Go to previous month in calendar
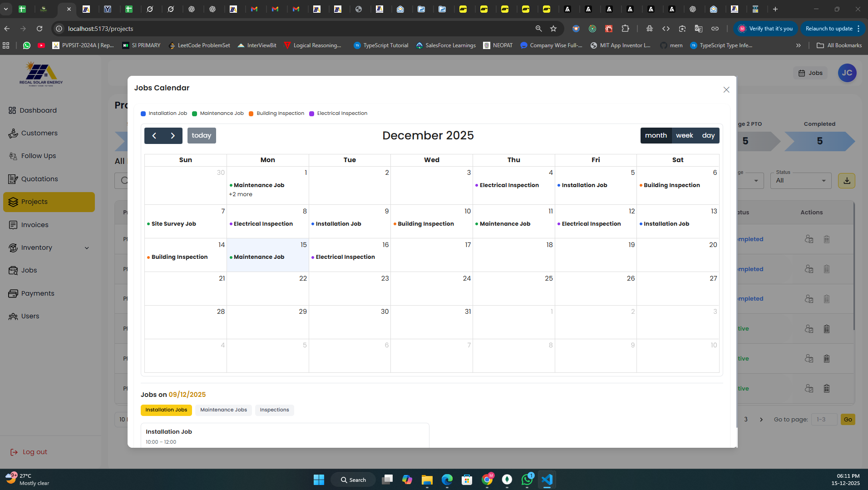This screenshot has width=868, height=490. [x=154, y=136]
